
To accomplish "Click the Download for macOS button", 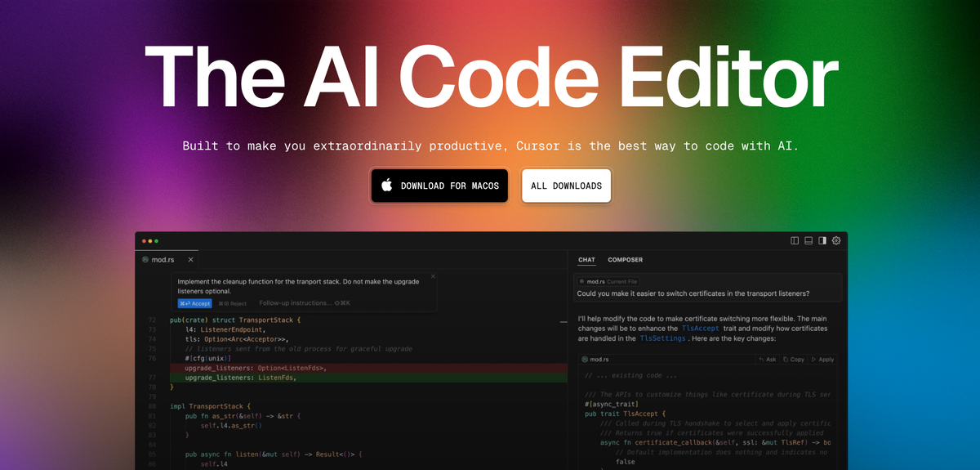I will pos(439,186).
